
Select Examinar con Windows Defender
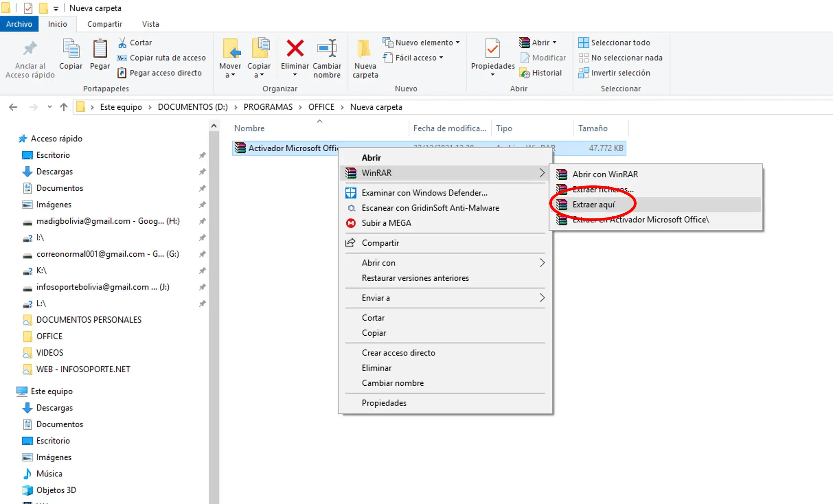[x=445, y=192]
